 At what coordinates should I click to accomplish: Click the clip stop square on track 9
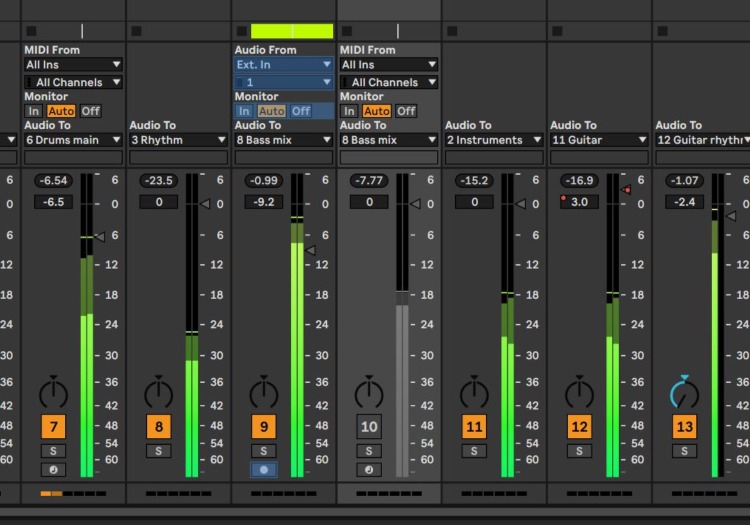[242, 31]
